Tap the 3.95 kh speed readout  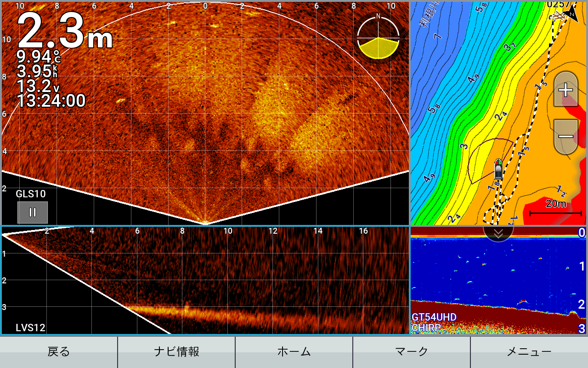pos(37,71)
